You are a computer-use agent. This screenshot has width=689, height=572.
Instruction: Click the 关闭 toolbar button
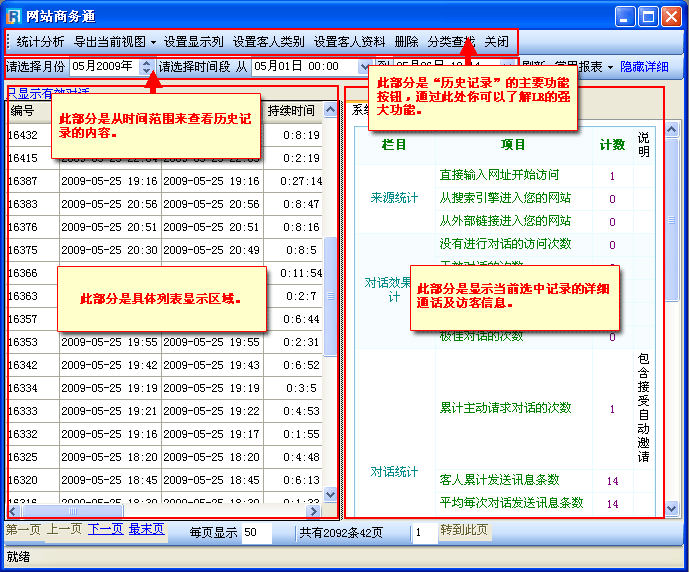pyautogui.click(x=496, y=42)
